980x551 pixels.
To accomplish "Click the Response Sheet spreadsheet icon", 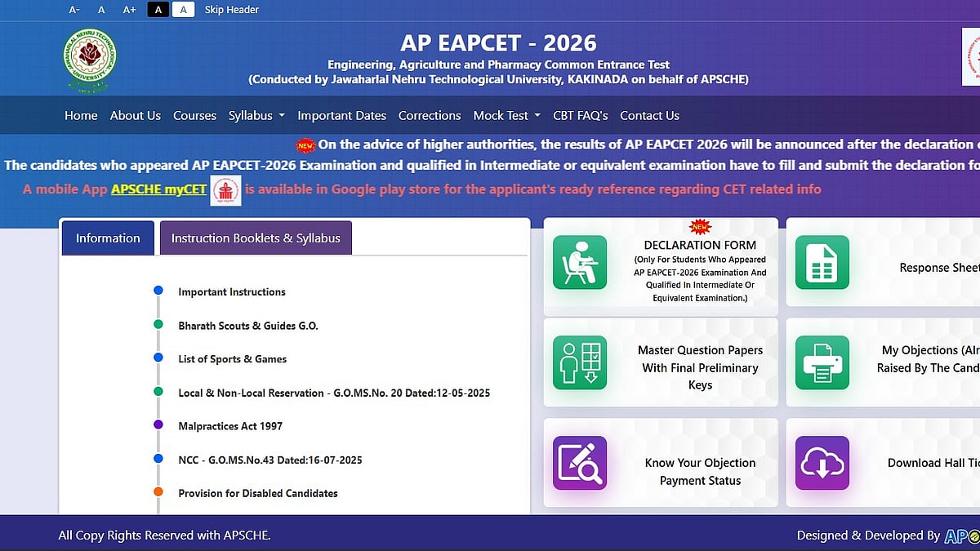I will point(822,262).
